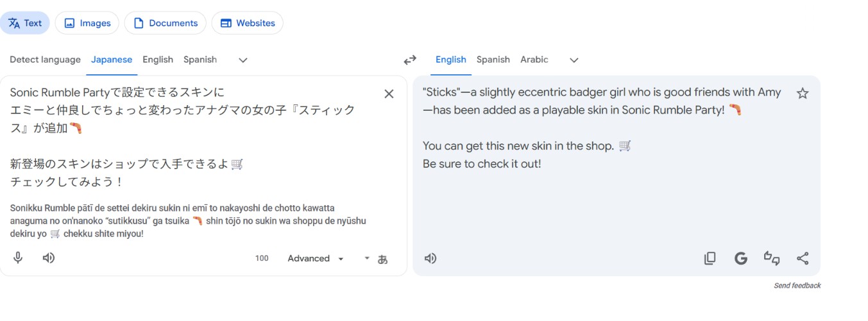Copy the translation to clipboard
The image size is (868, 321).
[710, 258]
